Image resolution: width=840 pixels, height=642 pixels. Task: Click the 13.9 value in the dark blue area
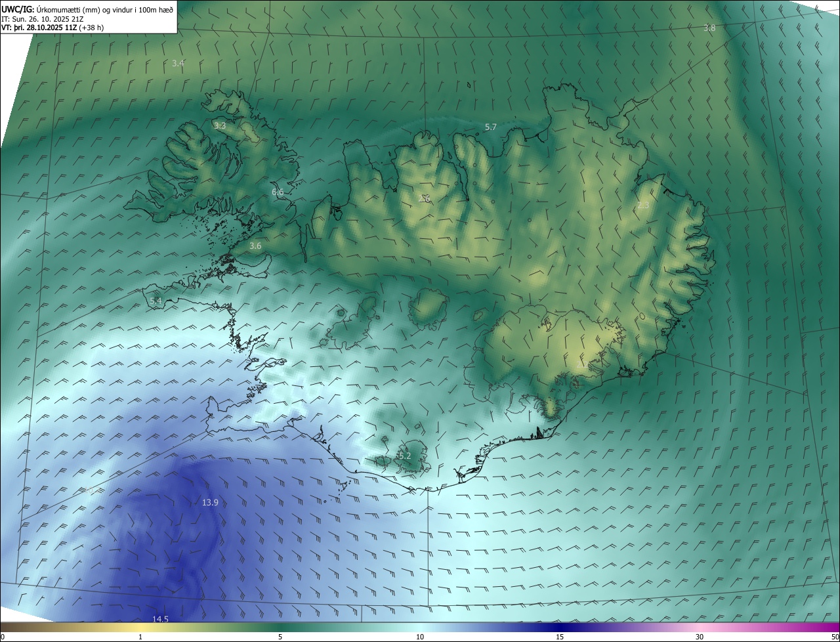[210, 502]
